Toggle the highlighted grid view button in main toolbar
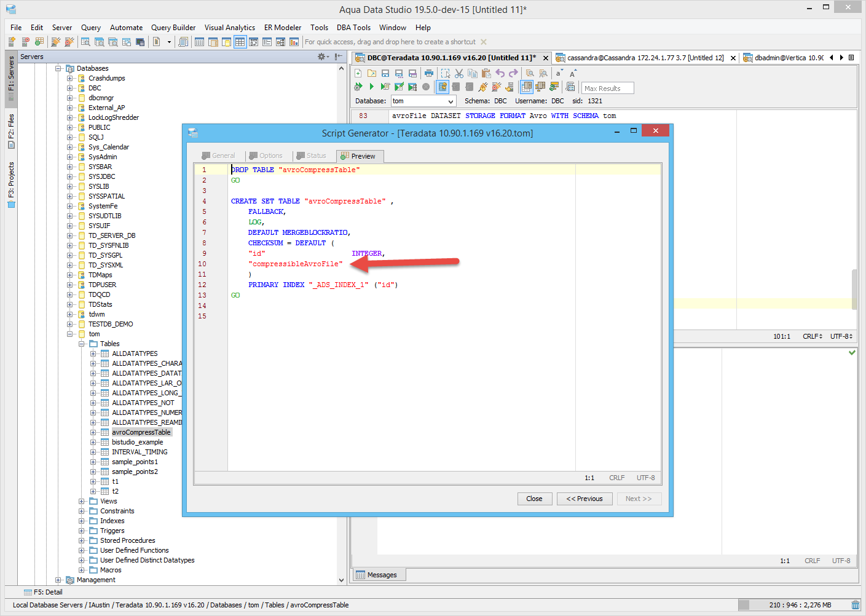 (x=240, y=42)
